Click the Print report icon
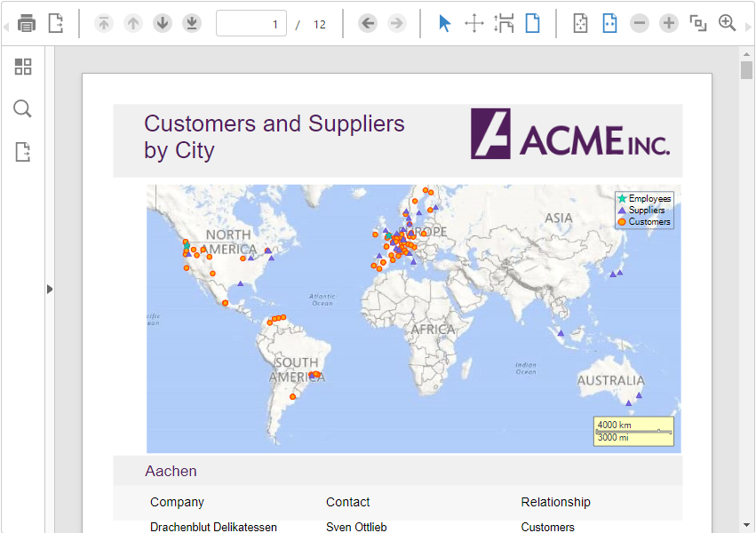 [x=28, y=23]
